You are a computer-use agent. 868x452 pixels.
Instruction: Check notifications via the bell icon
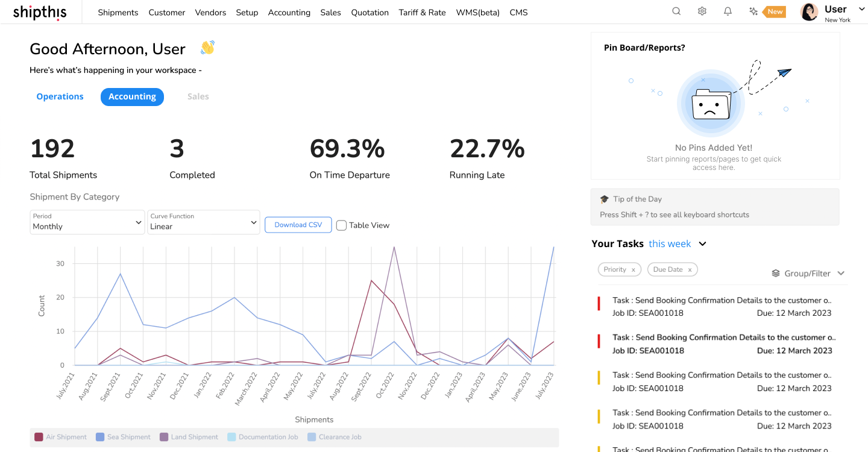tap(728, 11)
